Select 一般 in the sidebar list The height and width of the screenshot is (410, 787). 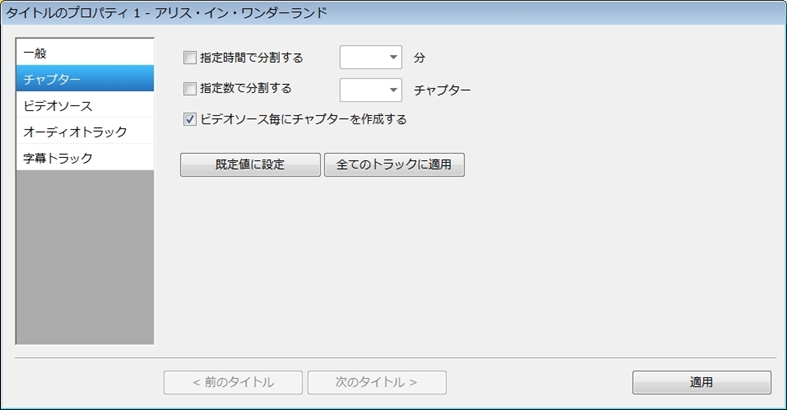tap(85, 53)
